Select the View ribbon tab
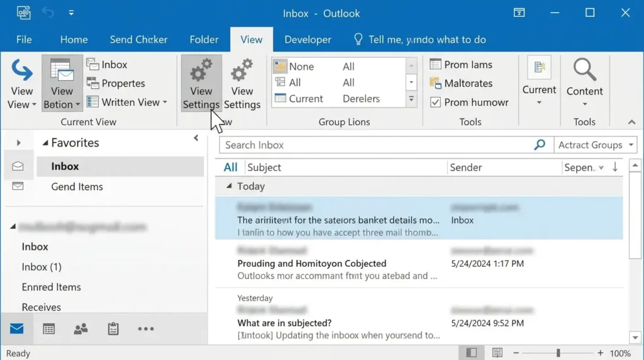The height and width of the screenshot is (360, 644). 252,40
